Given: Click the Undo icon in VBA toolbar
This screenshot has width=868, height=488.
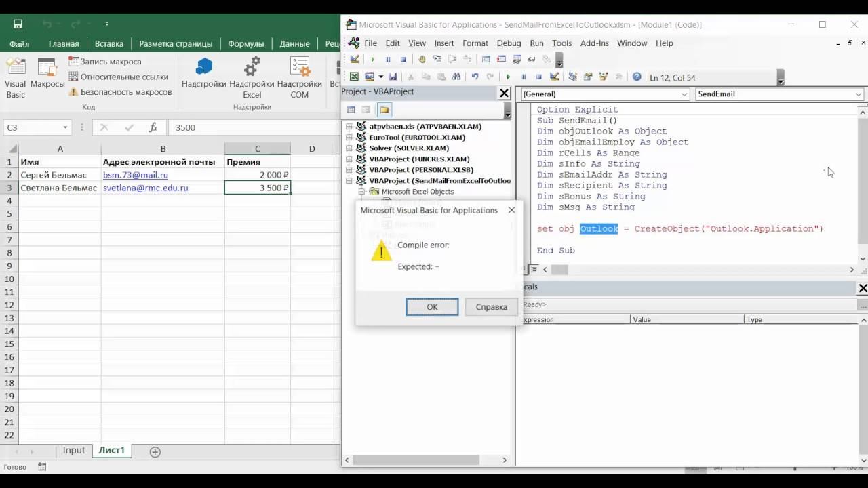Looking at the screenshot, I should pyautogui.click(x=475, y=77).
